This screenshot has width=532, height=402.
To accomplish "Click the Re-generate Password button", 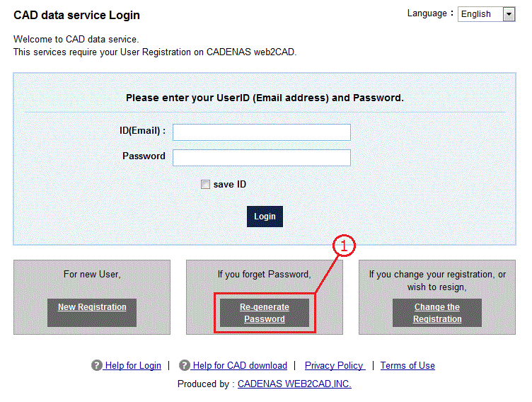I will pyautogui.click(x=265, y=313).
